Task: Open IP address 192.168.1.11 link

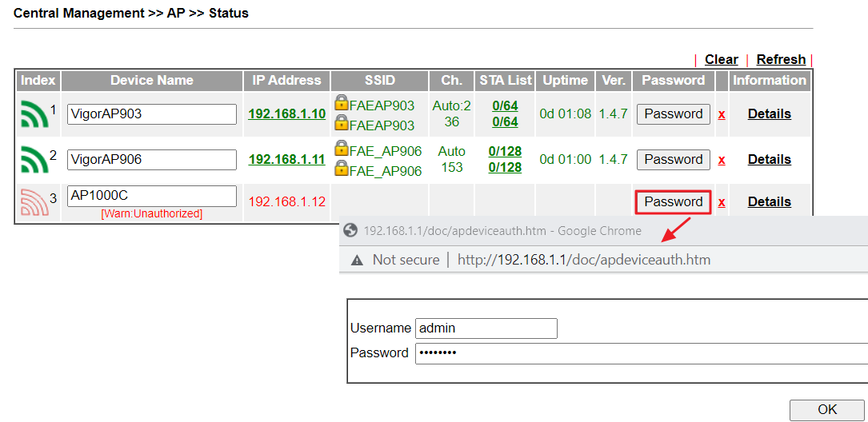Action: point(286,159)
